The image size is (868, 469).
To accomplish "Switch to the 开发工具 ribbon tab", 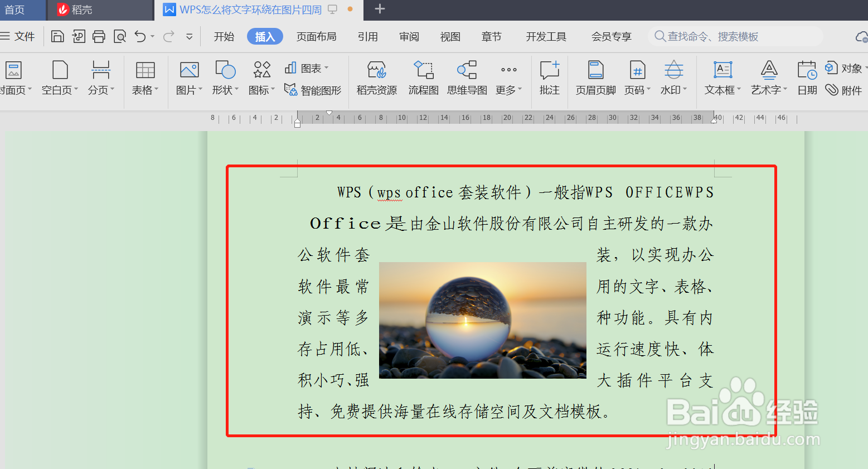I will tap(546, 37).
